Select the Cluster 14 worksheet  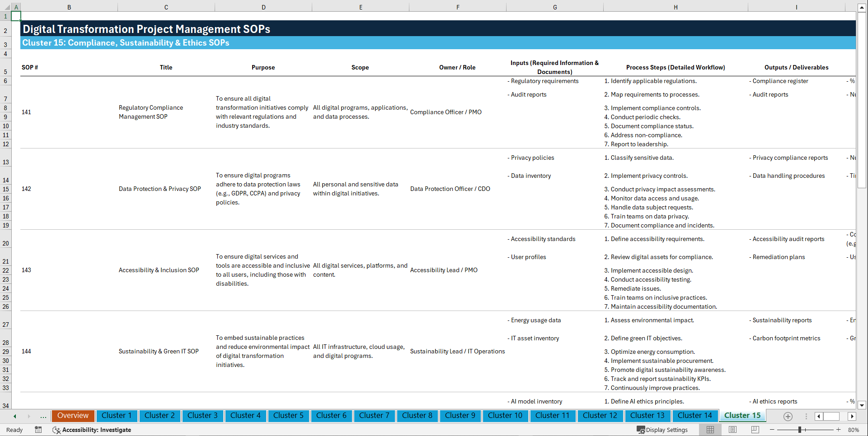click(x=695, y=416)
